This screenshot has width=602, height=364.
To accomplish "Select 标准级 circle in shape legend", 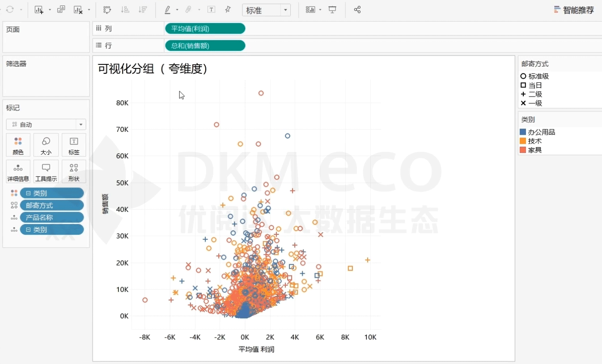I will click(523, 76).
